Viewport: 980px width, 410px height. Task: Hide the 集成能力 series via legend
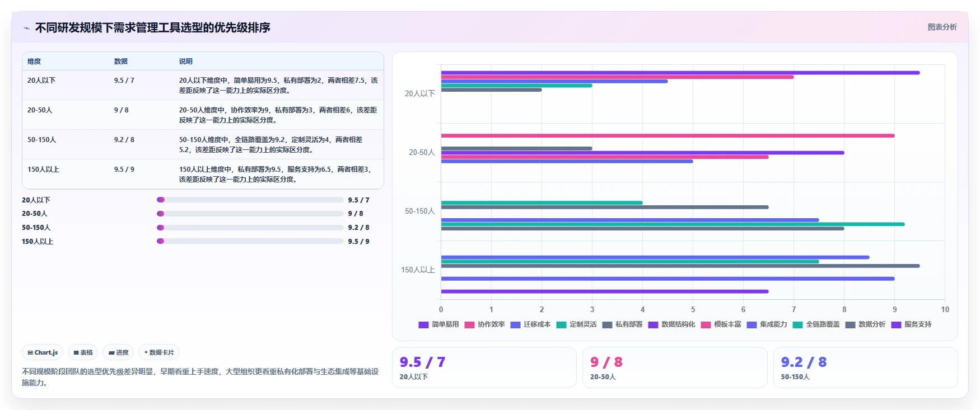tap(767, 324)
